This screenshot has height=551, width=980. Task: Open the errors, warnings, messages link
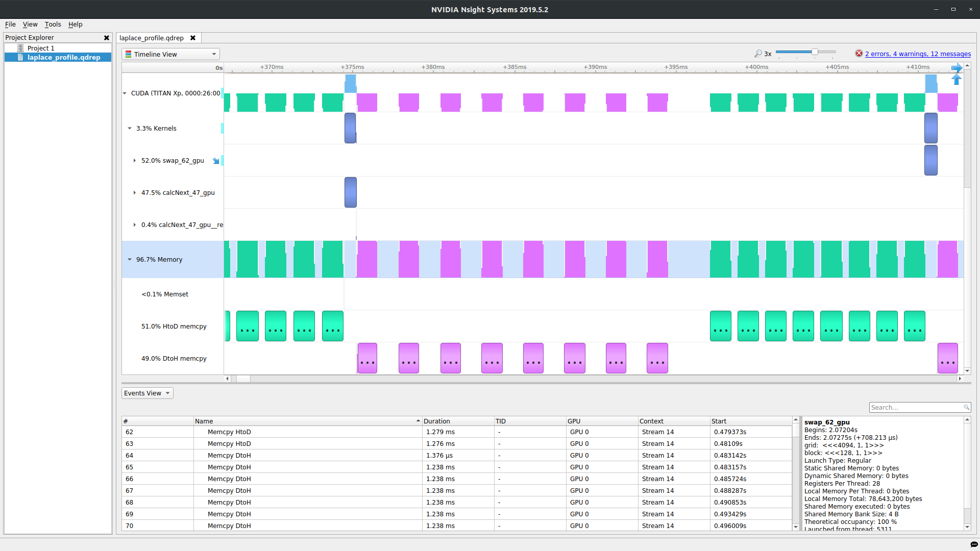pyautogui.click(x=918, y=54)
